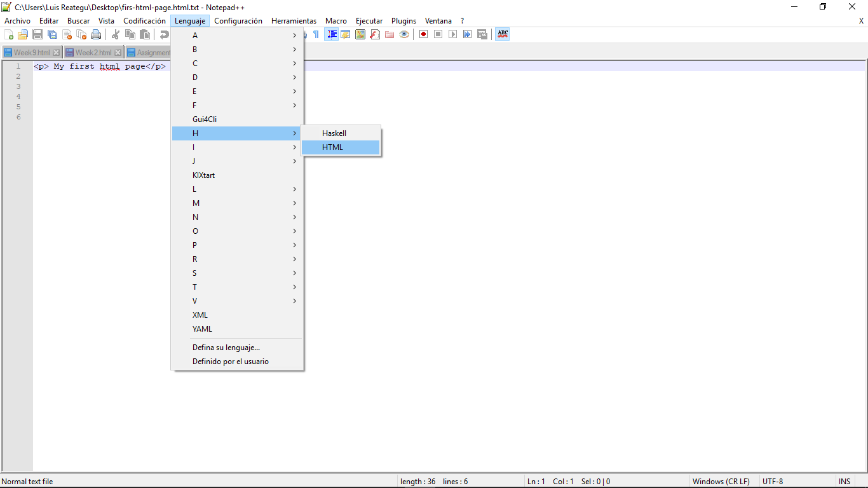Image resolution: width=868 pixels, height=488 pixels.
Task: Toggle indent guide toolbar button
Action: coord(331,34)
